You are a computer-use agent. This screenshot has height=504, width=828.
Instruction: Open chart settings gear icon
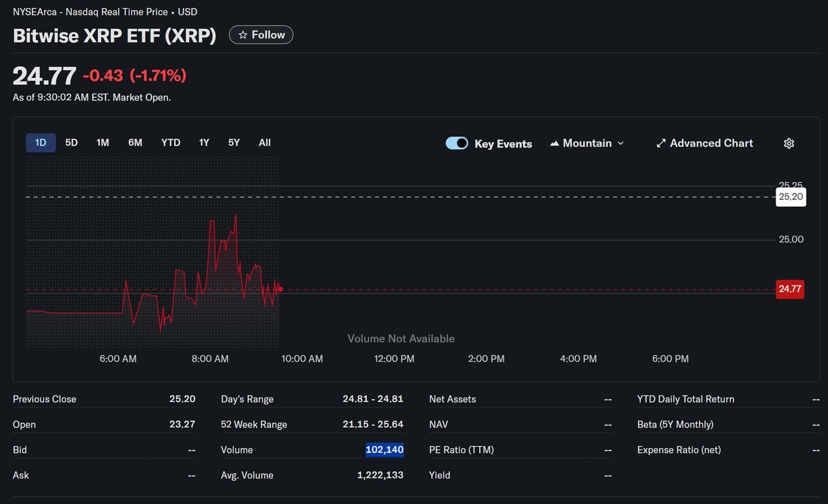(x=789, y=143)
